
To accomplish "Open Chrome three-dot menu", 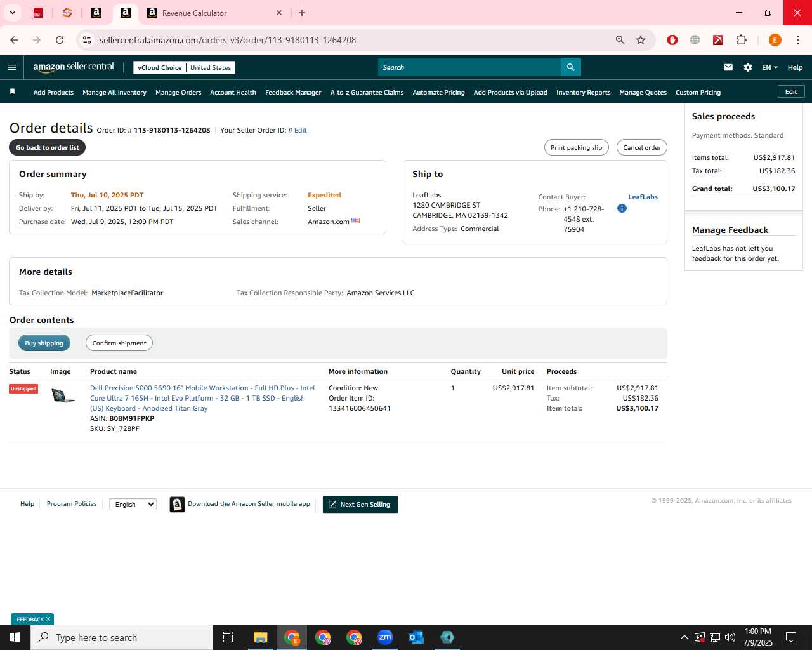I will pos(797,40).
